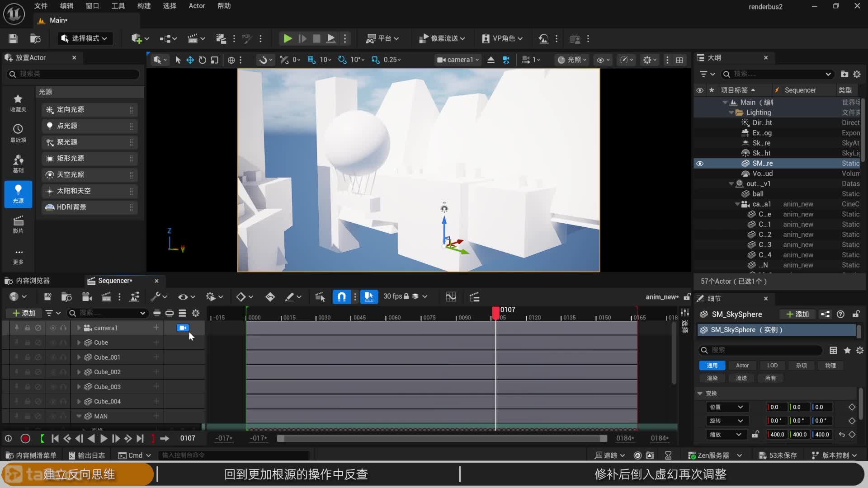Open the 输出日志 output log
The height and width of the screenshot is (488, 868).
tap(86, 455)
